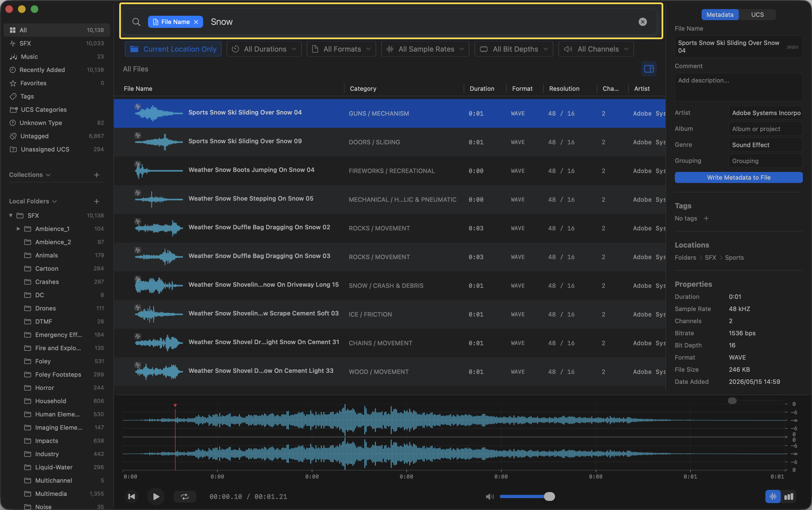Open the All Formats dropdown
The width and height of the screenshot is (812, 510).
point(341,49)
